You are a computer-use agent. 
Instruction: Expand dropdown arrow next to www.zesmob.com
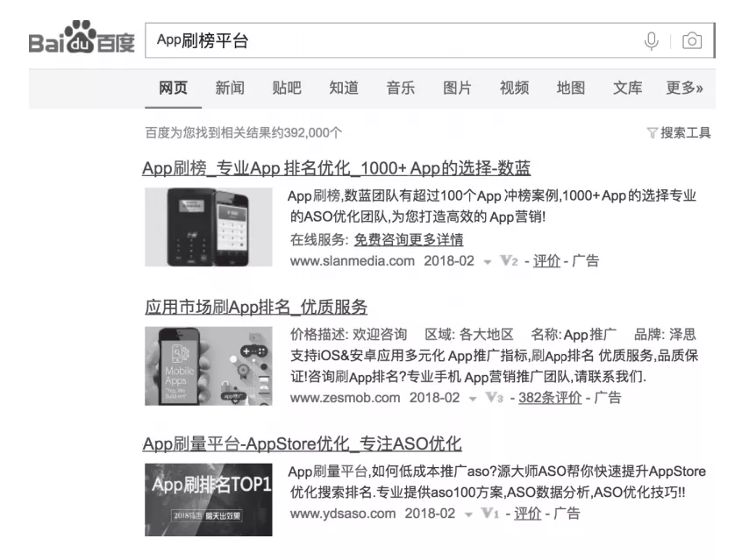tap(472, 399)
